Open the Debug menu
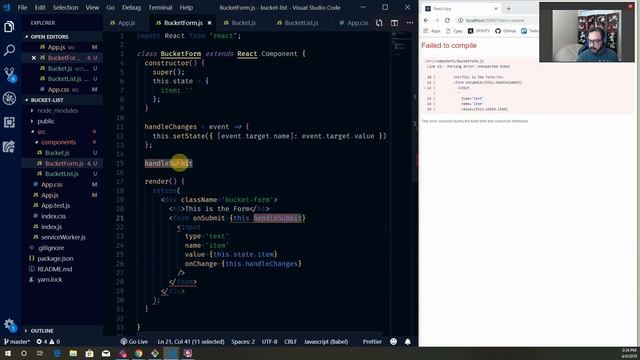 [131, 7]
